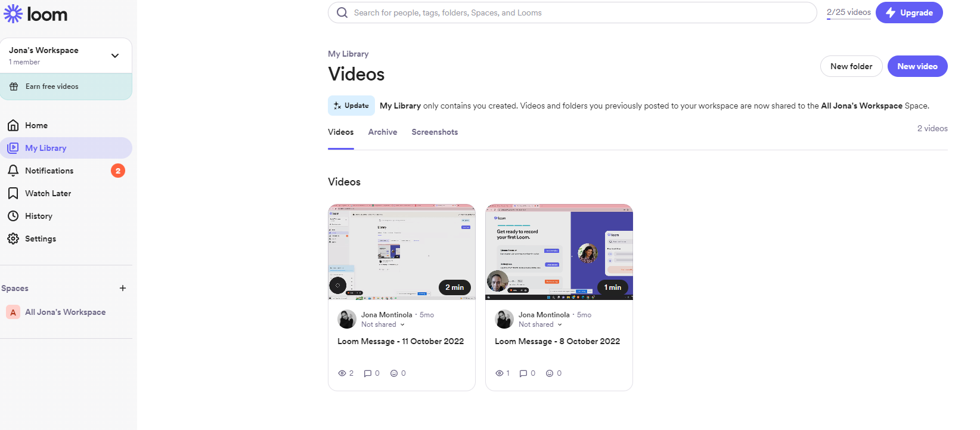The image size is (980, 430).
Task: Click the 2/25 videos usage indicator
Action: point(848,13)
